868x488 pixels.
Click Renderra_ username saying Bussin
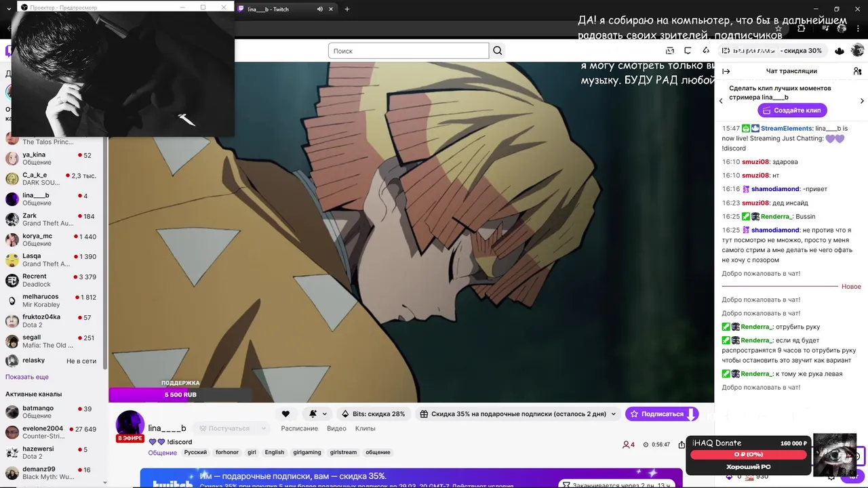[776, 216]
